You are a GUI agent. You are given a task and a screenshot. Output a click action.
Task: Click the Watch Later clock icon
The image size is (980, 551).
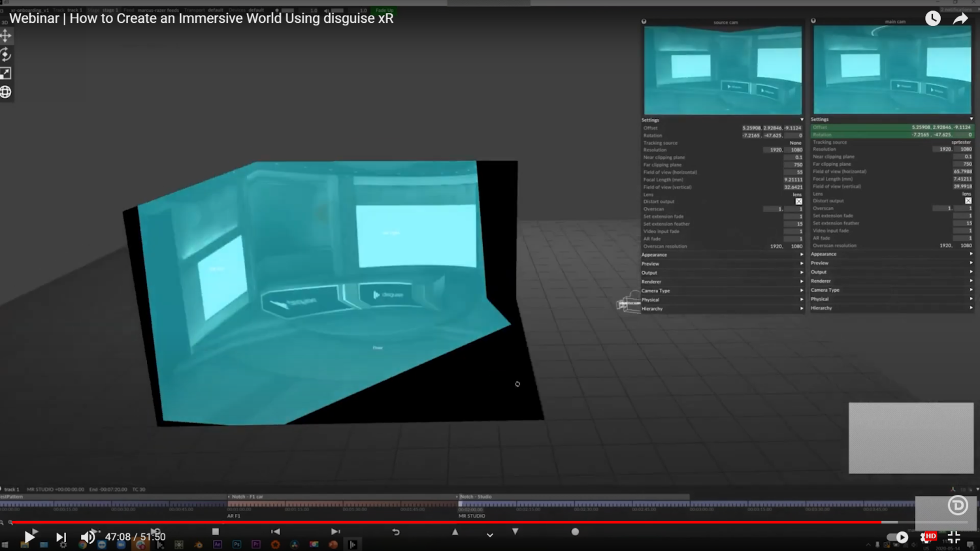[933, 18]
